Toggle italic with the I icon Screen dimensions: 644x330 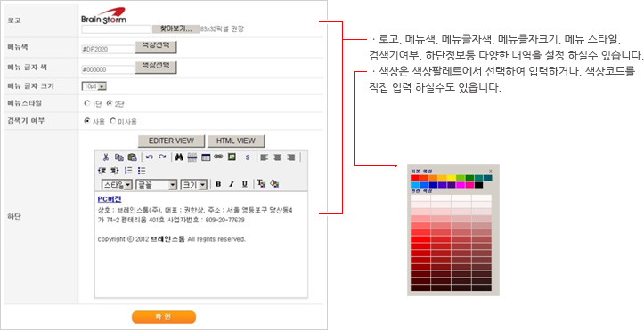click(232, 184)
